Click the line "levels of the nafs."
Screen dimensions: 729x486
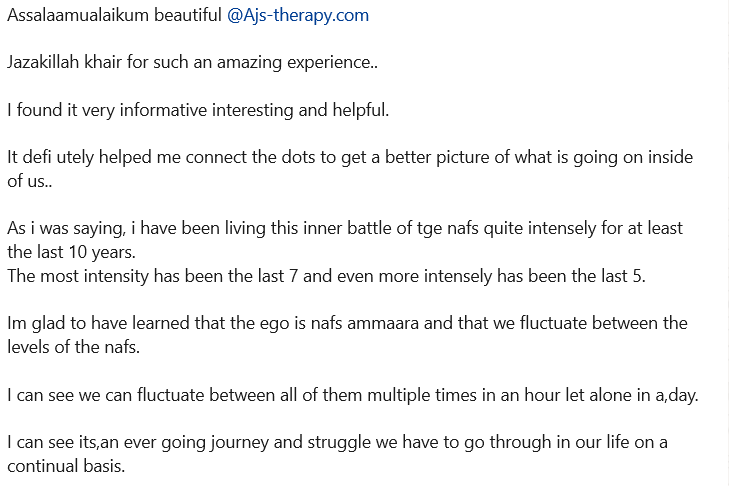73,347
